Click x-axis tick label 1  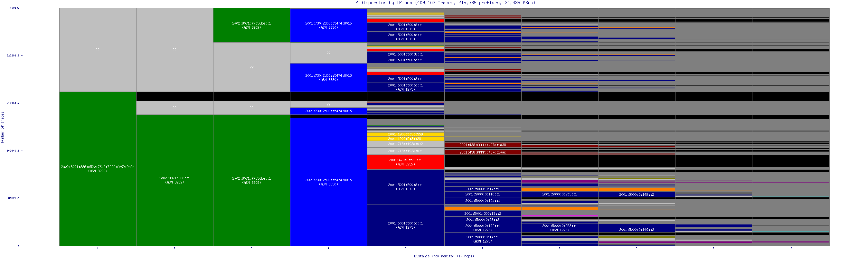coord(98,248)
